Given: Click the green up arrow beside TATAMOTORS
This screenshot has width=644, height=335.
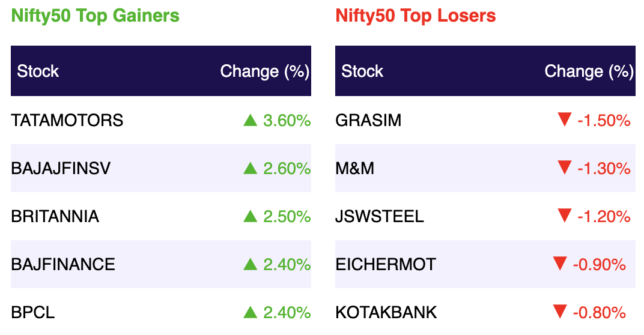Looking at the screenshot, I should [x=250, y=120].
